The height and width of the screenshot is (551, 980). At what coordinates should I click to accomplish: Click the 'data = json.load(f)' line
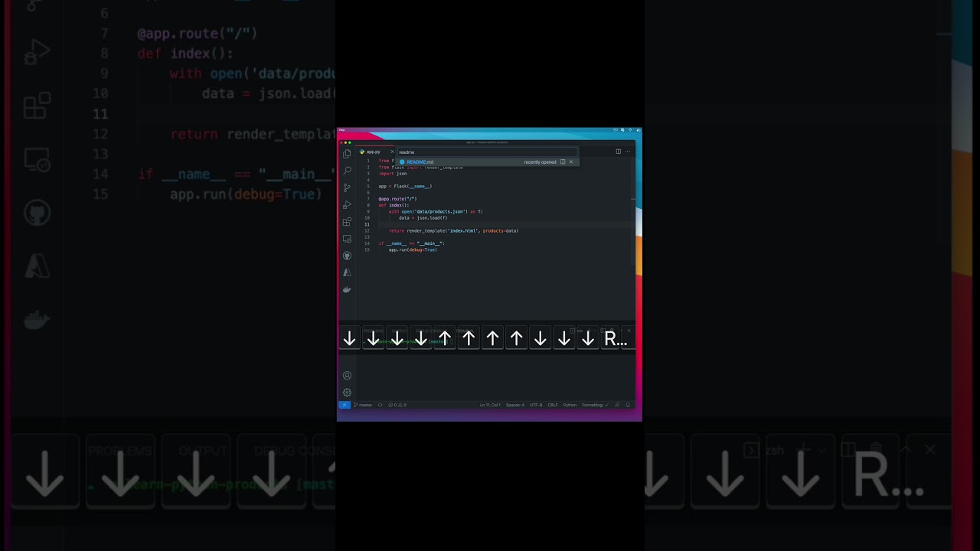pos(423,218)
